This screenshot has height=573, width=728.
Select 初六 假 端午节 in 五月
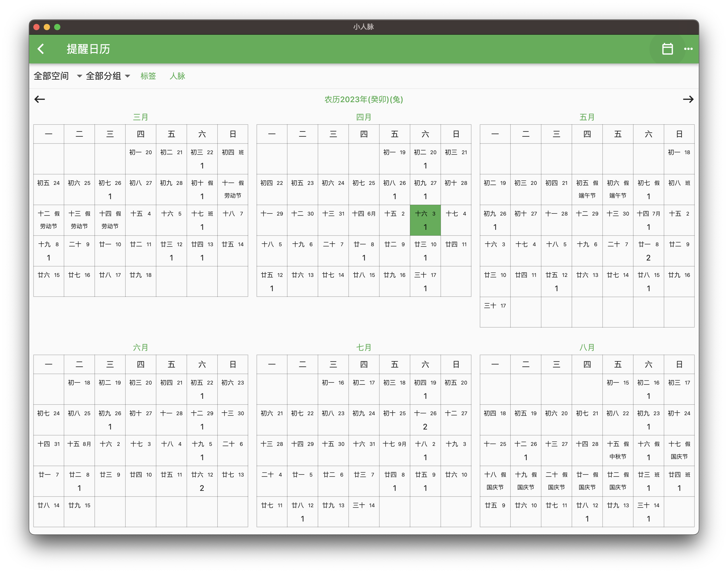pos(618,190)
